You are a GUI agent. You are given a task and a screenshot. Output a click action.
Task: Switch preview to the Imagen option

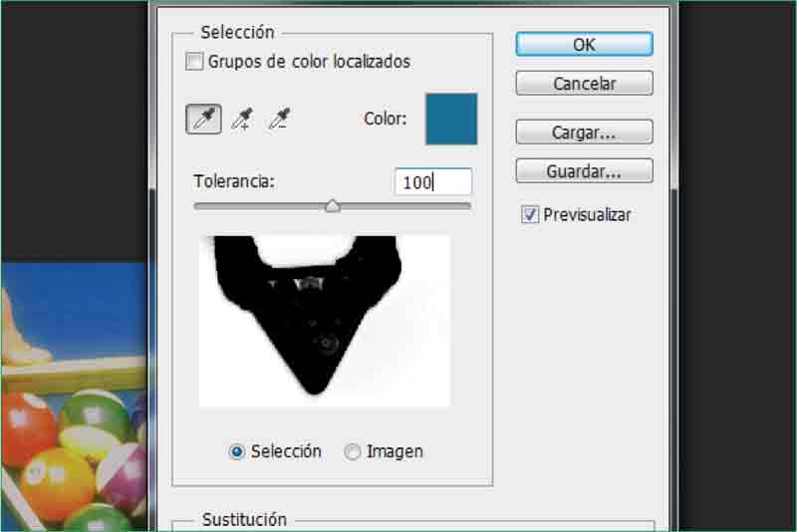coord(353,451)
